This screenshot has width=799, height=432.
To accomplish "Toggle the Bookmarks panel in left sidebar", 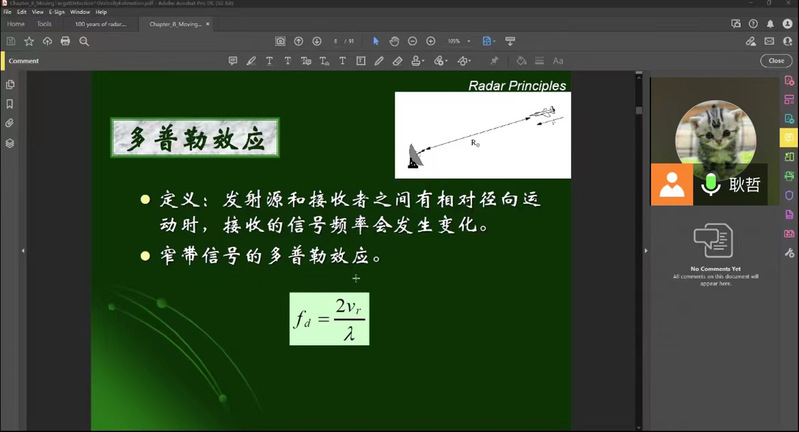I will click(x=10, y=104).
